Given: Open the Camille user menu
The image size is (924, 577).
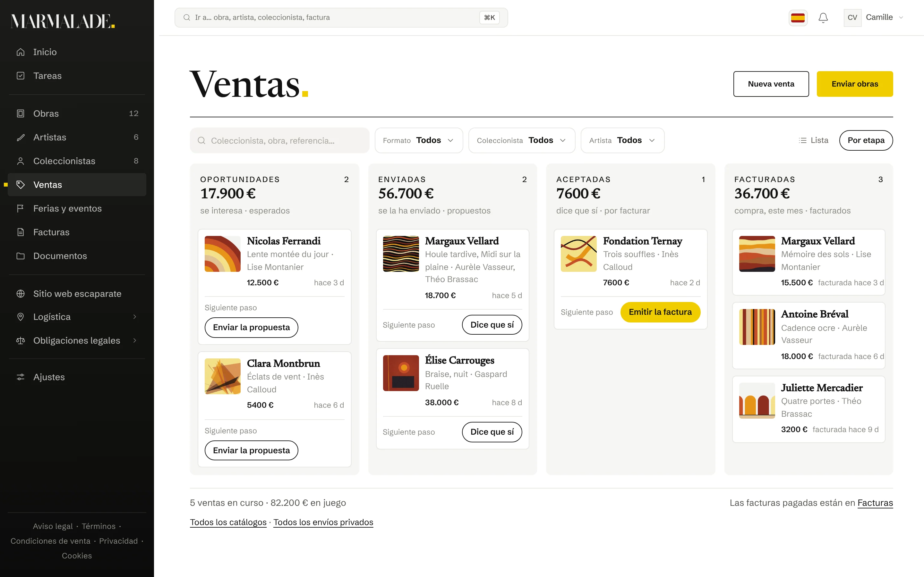Looking at the screenshot, I should (x=874, y=18).
